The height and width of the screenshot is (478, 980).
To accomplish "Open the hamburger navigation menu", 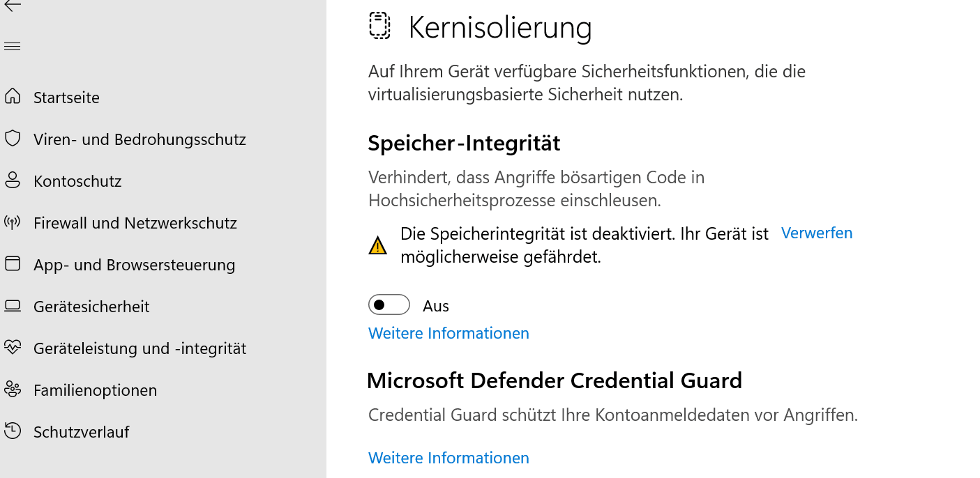I will [13, 47].
